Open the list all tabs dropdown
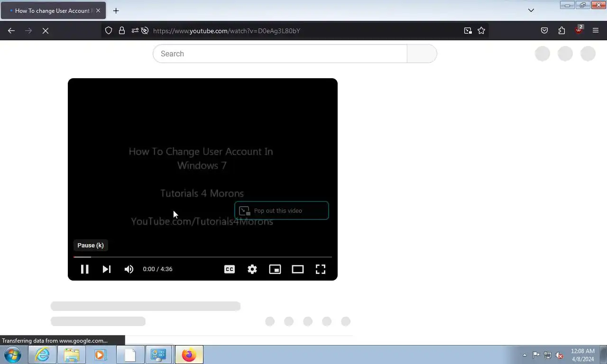607x364 pixels. (x=531, y=10)
